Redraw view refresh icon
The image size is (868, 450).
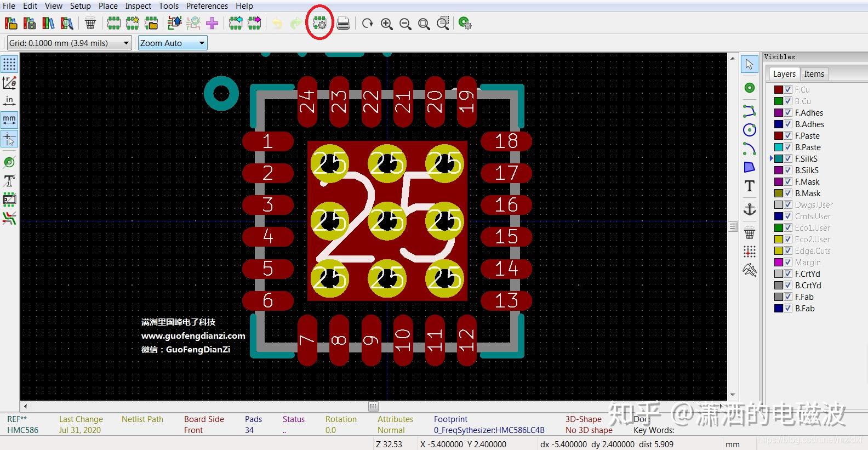(367, 23)
